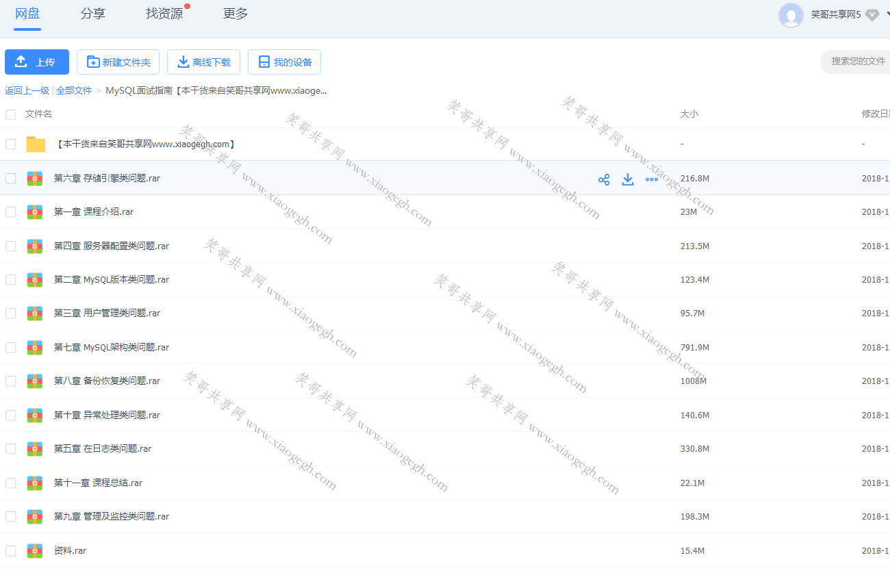The image size is (890, 588).
Task: Click the 全部文件 breadcrumb link
Action: pos(74,90)
